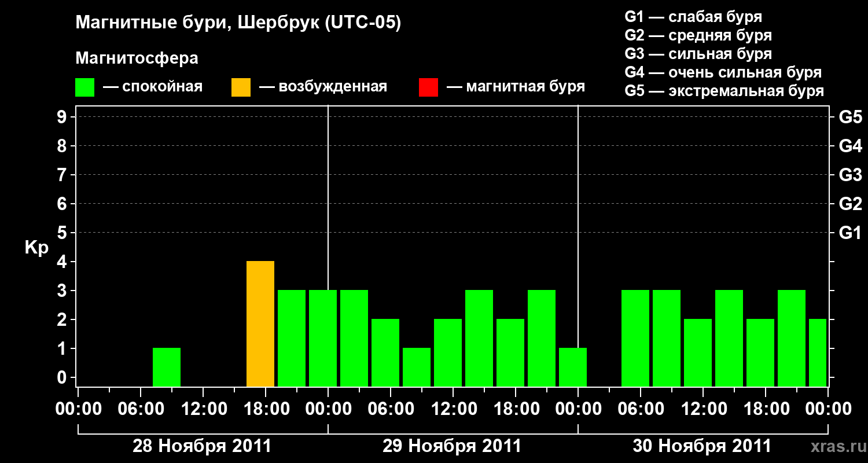Click the right-axis 'G2' storm level label

click(850, 204)
